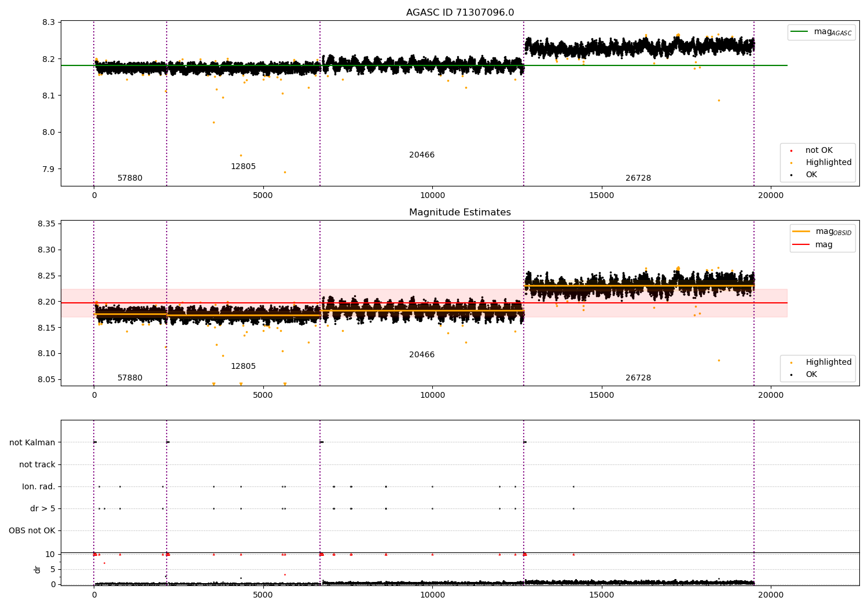
Task: Click the 'Ion. rad.' axis label
Action: pos(39,486)
